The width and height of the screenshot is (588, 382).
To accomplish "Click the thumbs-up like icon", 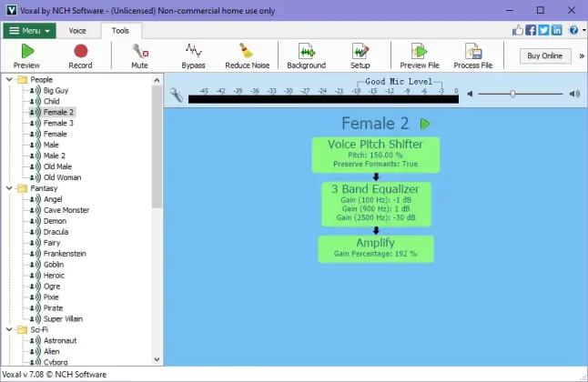I will coord(518,30).
